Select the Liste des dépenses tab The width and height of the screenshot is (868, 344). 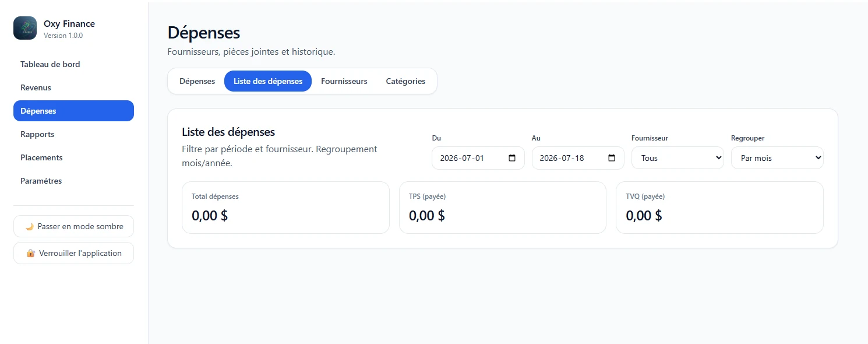coord(268,81)
